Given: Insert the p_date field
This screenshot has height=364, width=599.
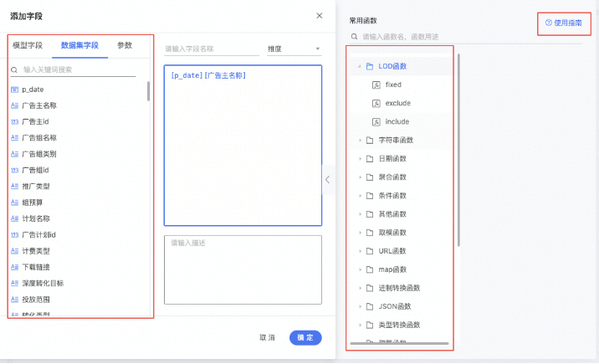Looking at the screenshot, I should point(33,90).
